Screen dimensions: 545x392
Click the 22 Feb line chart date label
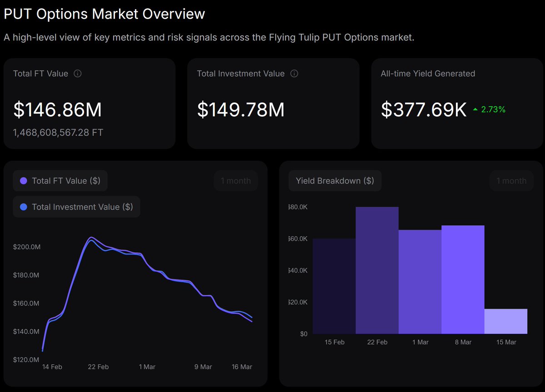pos(98,367)
